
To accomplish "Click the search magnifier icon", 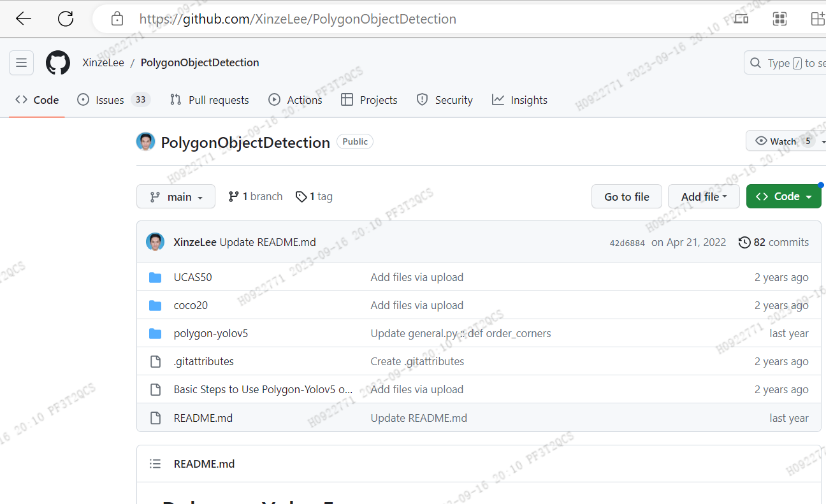I will (x=756, y=63).
